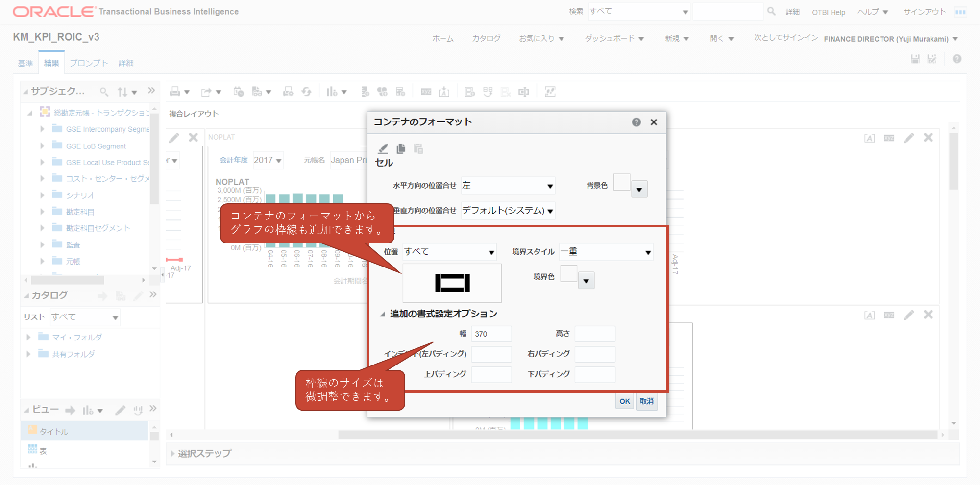Screen dimensions: 980x486
Task: Expand the マイ・フォルダ node
Action: click(28, 337)
